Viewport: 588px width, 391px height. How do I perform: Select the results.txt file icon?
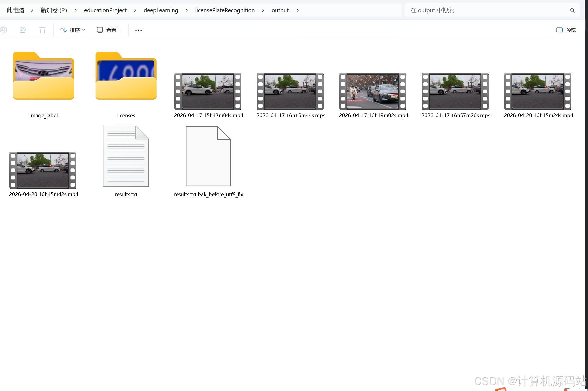tap(126, 156)
